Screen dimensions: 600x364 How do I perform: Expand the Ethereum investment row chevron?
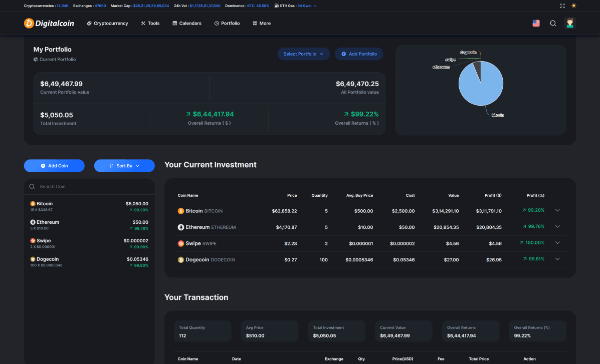(x=557, y=226)
